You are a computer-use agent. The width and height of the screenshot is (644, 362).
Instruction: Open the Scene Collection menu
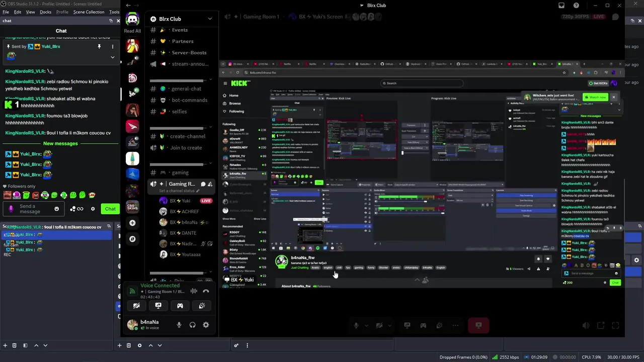click(89, 12)
